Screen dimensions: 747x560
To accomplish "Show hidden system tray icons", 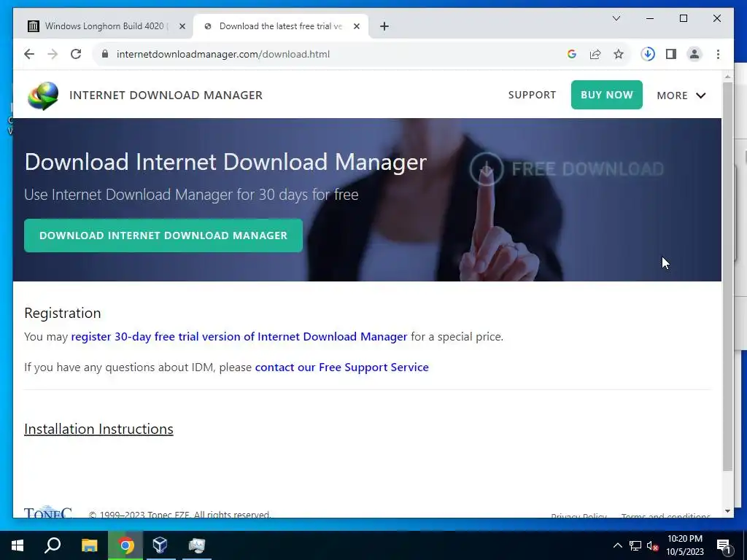I will [617, 545].
